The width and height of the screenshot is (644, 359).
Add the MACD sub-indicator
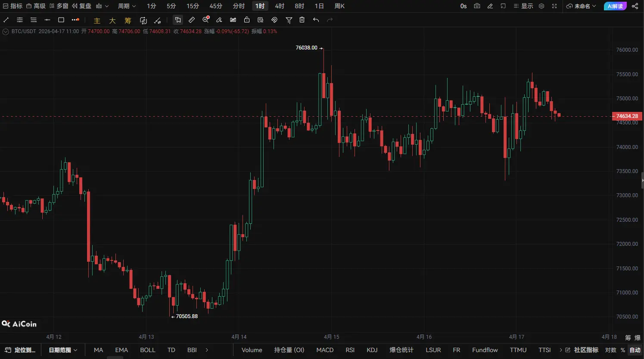pyautogui.click(x=325, y=350)
